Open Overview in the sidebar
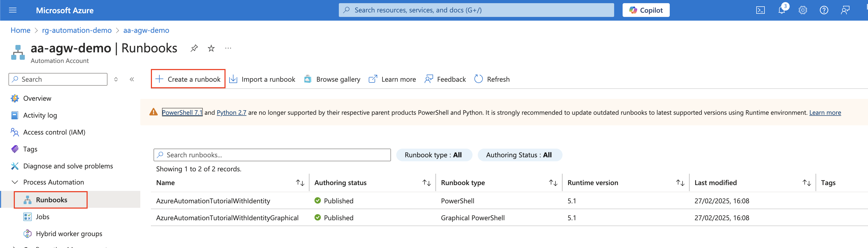This screenshot has height=248, width=868. 37,98
